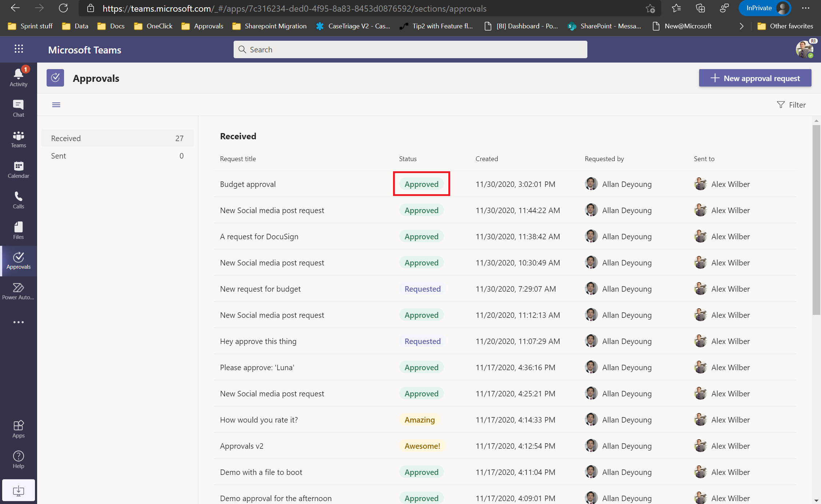Image resolution: width=821 pixels, height=504 pixels.
Task: Click the Apps item in sidebar
Action: tap(18, 429)
